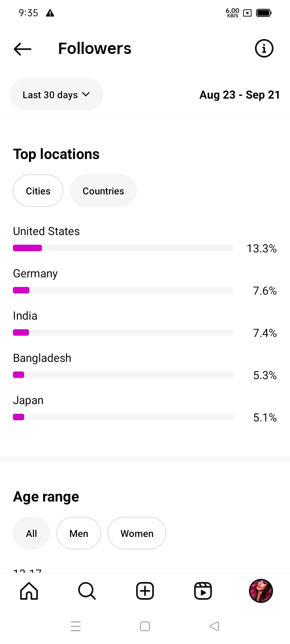Screen dimensions: 290x644
Task: Filter age range by Women
Action: (137, 533)
